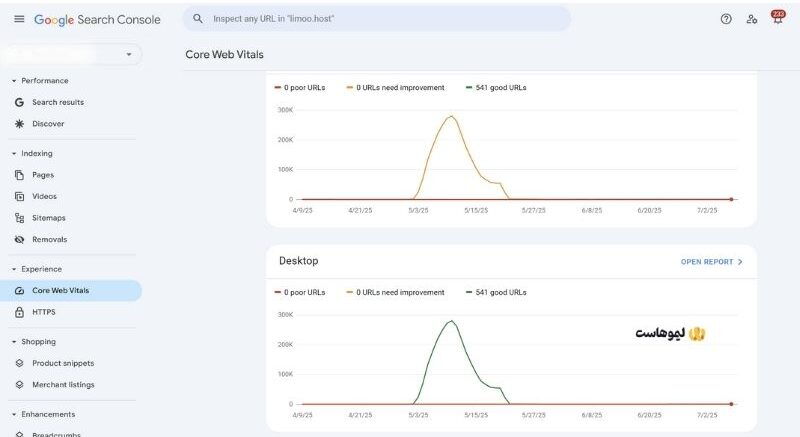Image resolution: width=800 pixels, height=437 pixels.
Task: Collapse the Performance section
Action: [14, 81]
